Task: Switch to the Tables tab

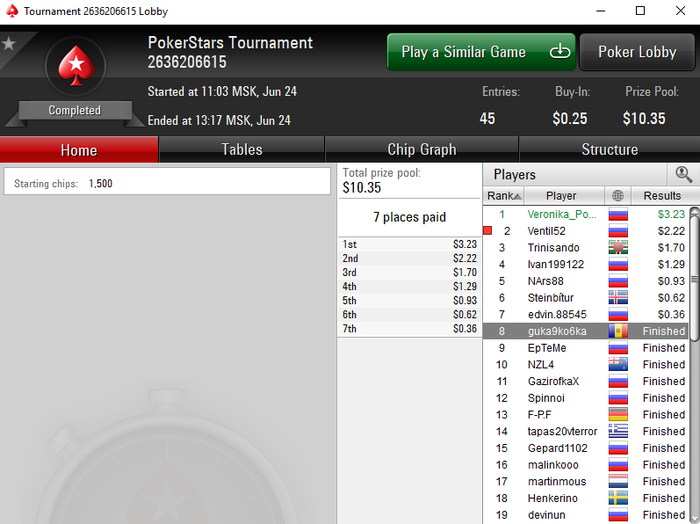Action: click(x=242, y=150)
